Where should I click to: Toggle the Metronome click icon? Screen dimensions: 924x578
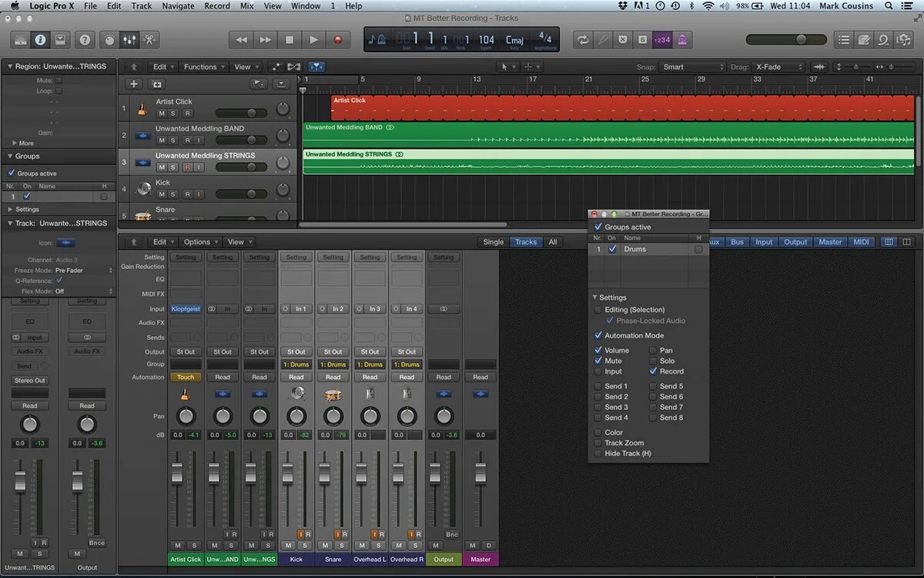[x=681, y=39]
